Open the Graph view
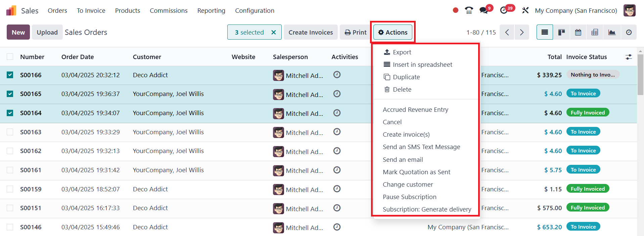The width and height of the screenshot is (644, 236). (x=612, y=32)
